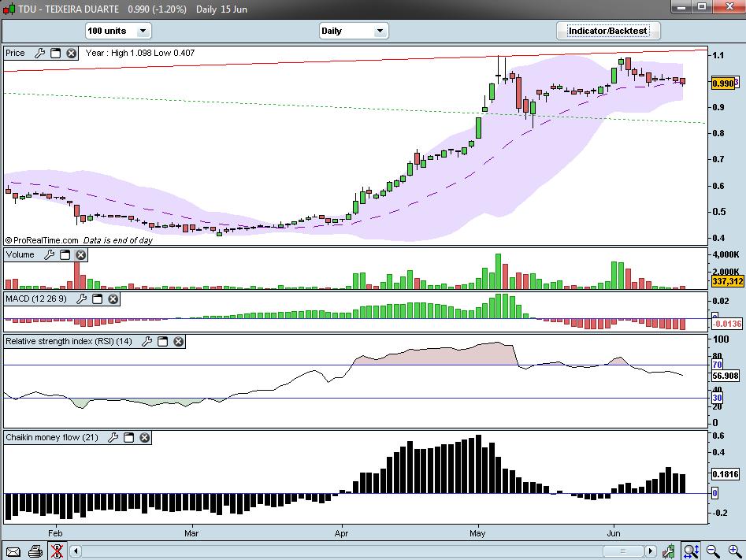Image resolution: width=746 pixels, height=560 pixels.
Task: Detach the Price panel window icon
Action: (56, 54)
